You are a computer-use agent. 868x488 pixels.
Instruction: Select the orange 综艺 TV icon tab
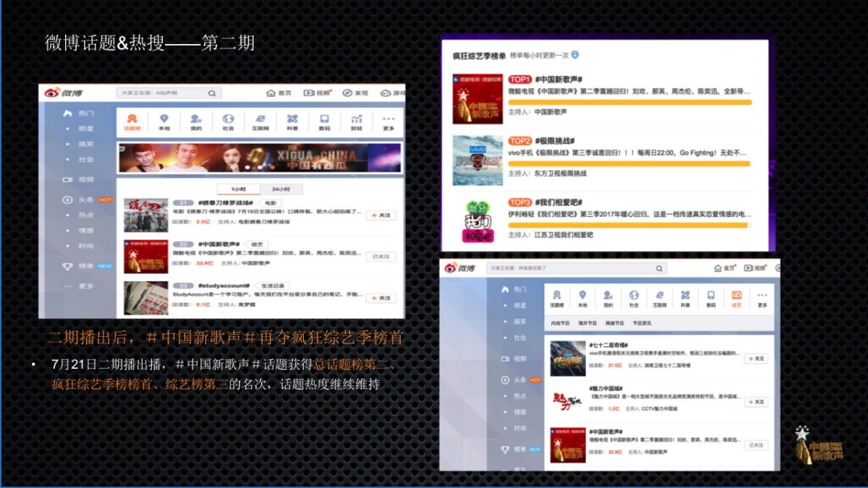pyautogui.click(x=736, y=295)
